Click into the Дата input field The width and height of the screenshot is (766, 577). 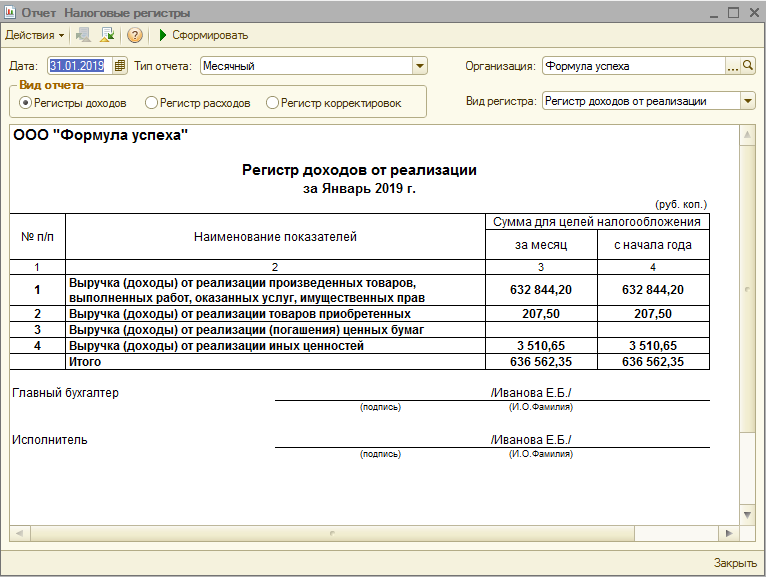tap(78, 66)
